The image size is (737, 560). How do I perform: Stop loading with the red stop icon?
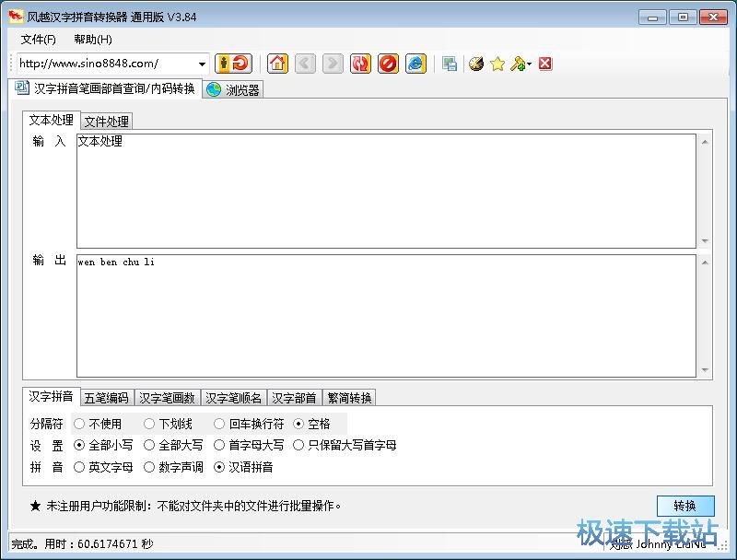click(x=388, y=64)
